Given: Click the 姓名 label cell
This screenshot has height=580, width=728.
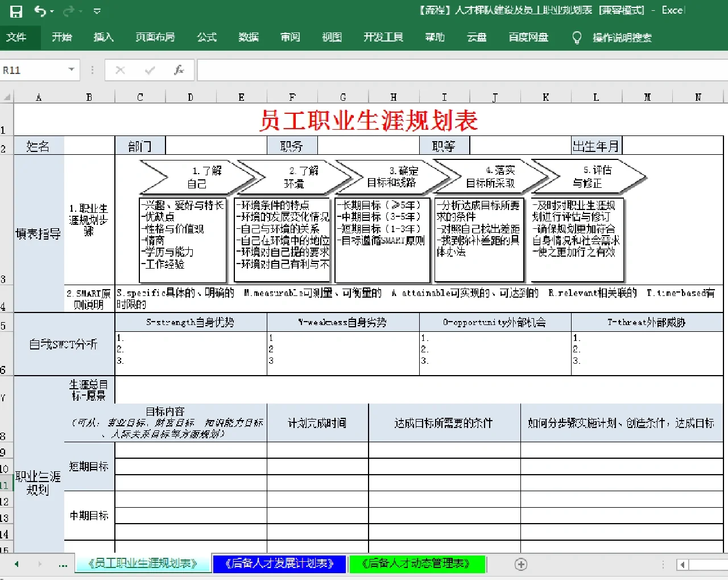Looking at the screenshot, I should tap(39, 146).
